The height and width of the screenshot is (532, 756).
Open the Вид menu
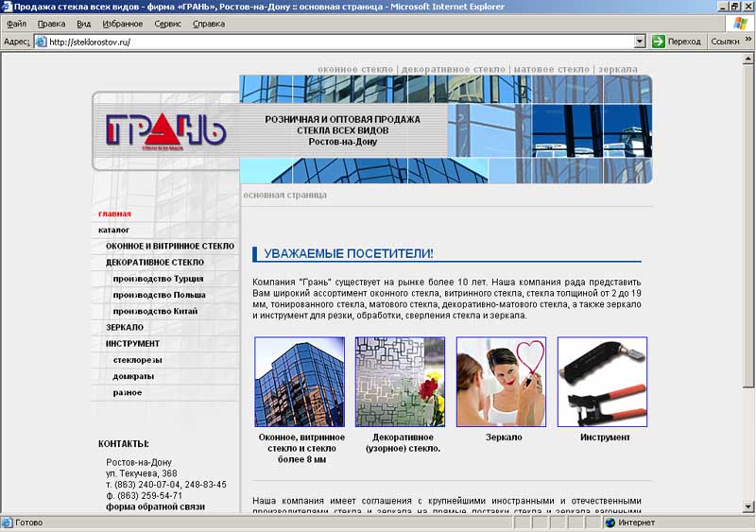click(x=83, y=24)
